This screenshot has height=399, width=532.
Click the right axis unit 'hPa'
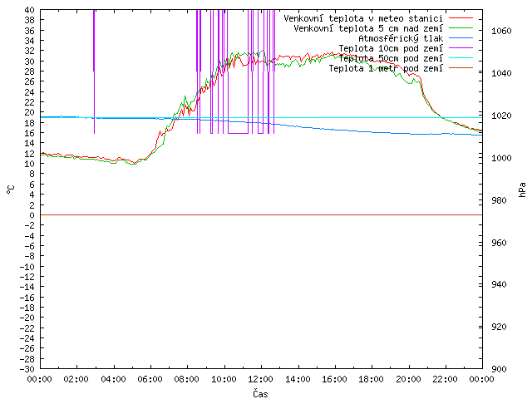pyautogui.click(x=523, y=190)
